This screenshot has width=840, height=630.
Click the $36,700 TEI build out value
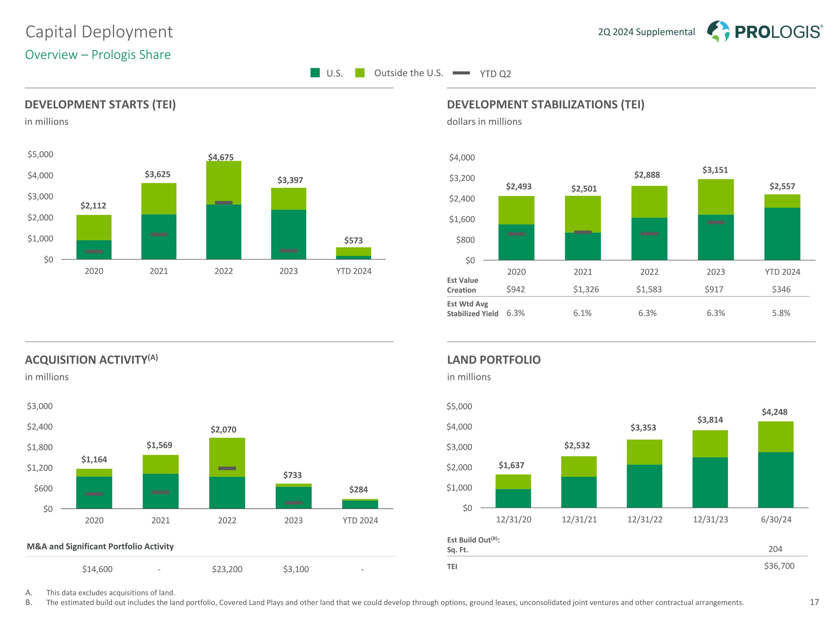point(779,566)
